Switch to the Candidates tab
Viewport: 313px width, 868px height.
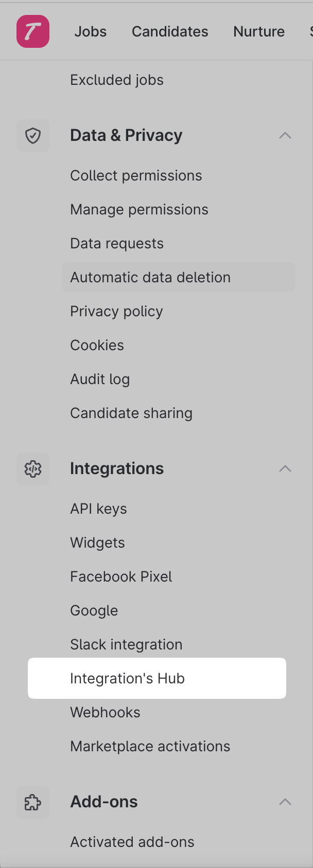point(170,31)
